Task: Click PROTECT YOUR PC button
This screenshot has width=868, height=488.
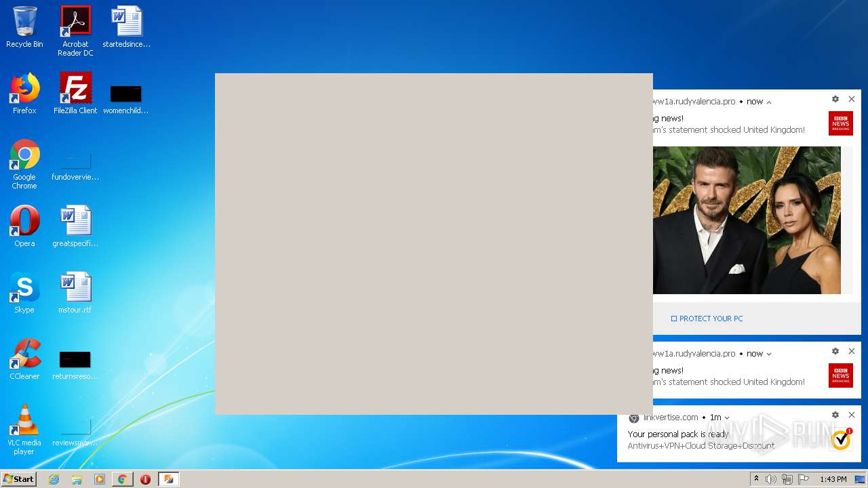Action: coord(707,319)
